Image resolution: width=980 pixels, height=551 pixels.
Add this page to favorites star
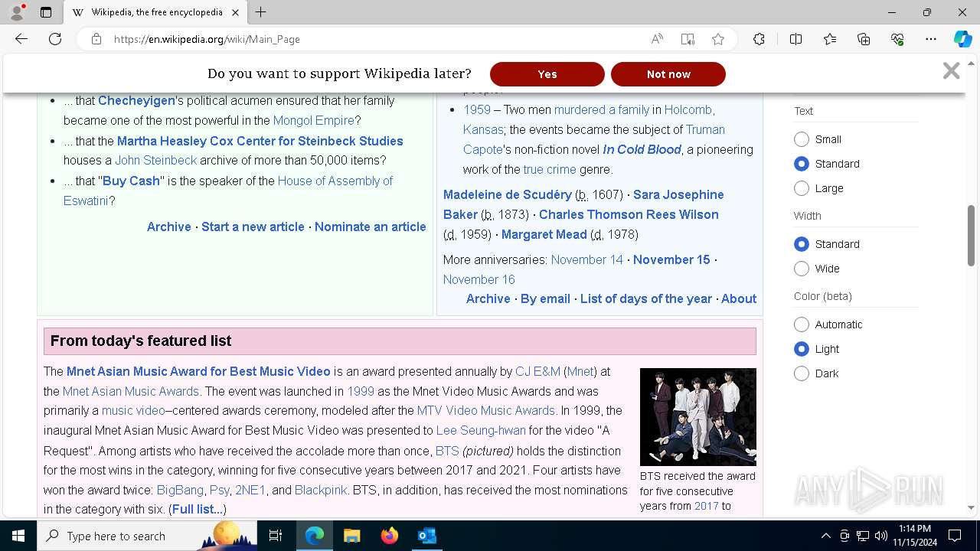tap(718, 39)
